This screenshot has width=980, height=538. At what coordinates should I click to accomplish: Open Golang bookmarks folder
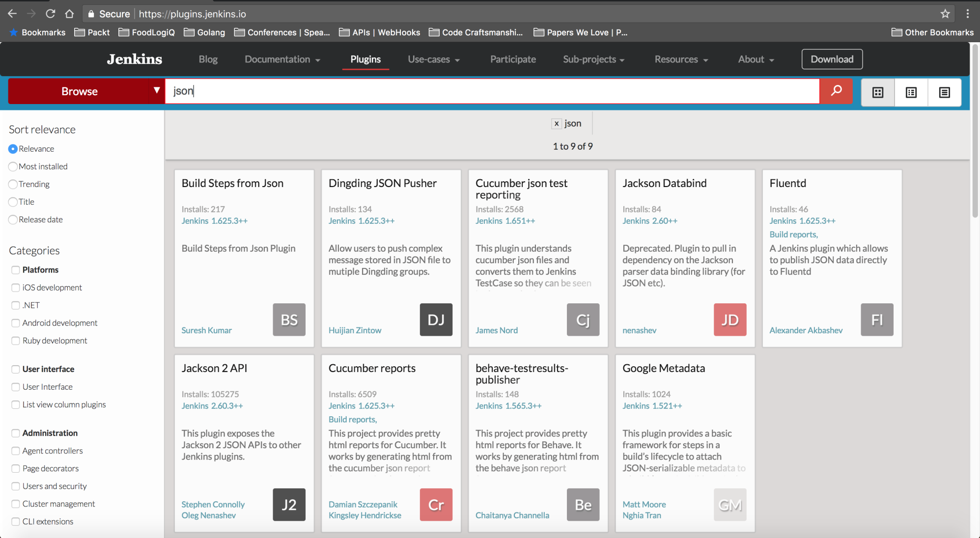(204, 32)
